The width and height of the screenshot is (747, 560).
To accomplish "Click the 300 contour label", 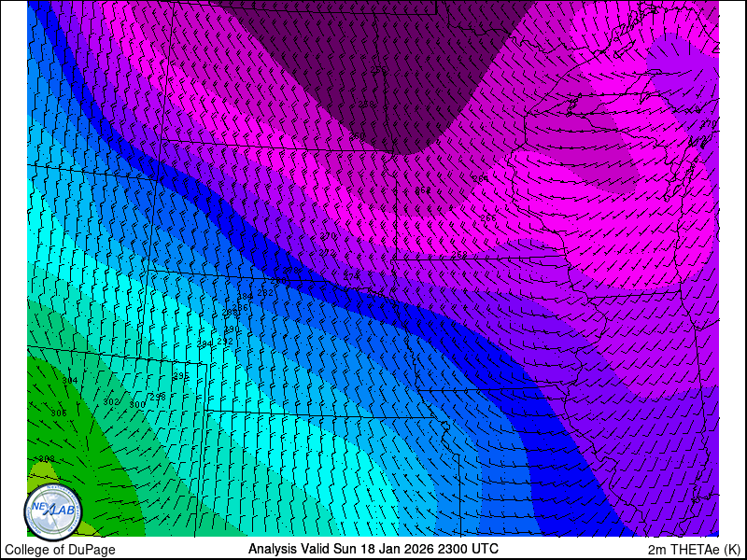I will [x=137, y=404].
